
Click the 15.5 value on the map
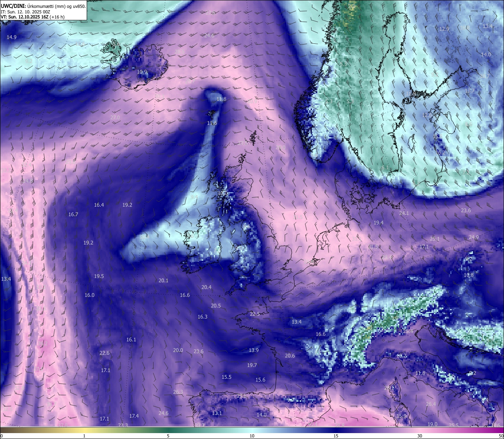pyautogui.click(x=226, y=377)
